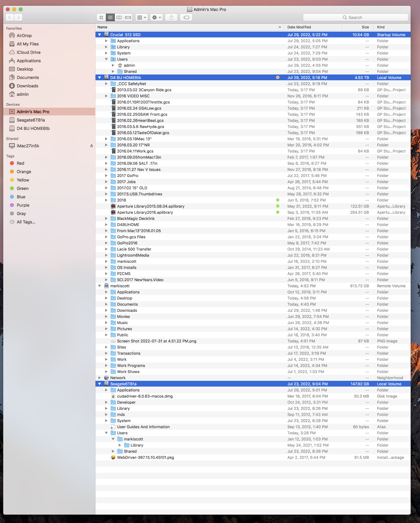Filter by the Orange tag
This screenshot has height=523, width=420.
coord(24,172)
